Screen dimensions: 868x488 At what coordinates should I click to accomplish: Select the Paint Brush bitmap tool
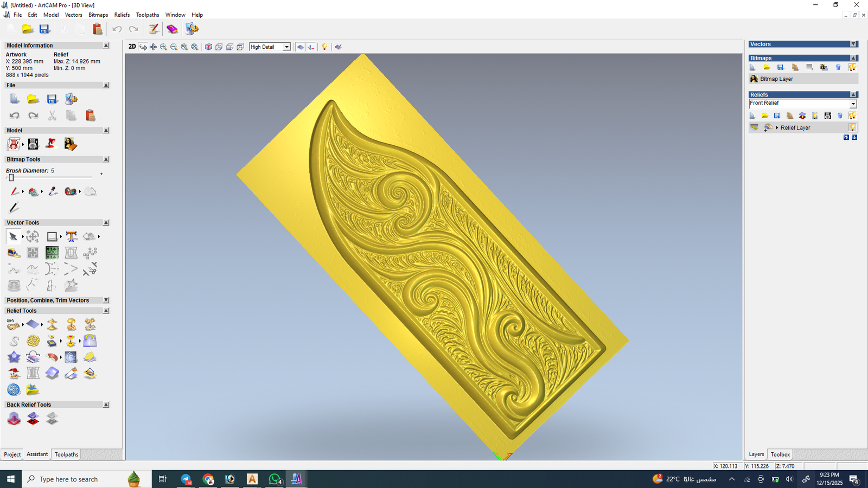pyautogui.click(x=14, y=191)
